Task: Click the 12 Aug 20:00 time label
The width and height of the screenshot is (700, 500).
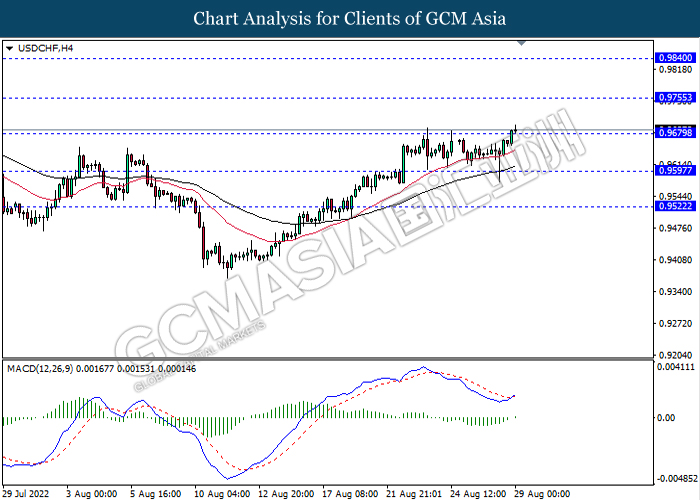Action: click(x=286, y=494)
